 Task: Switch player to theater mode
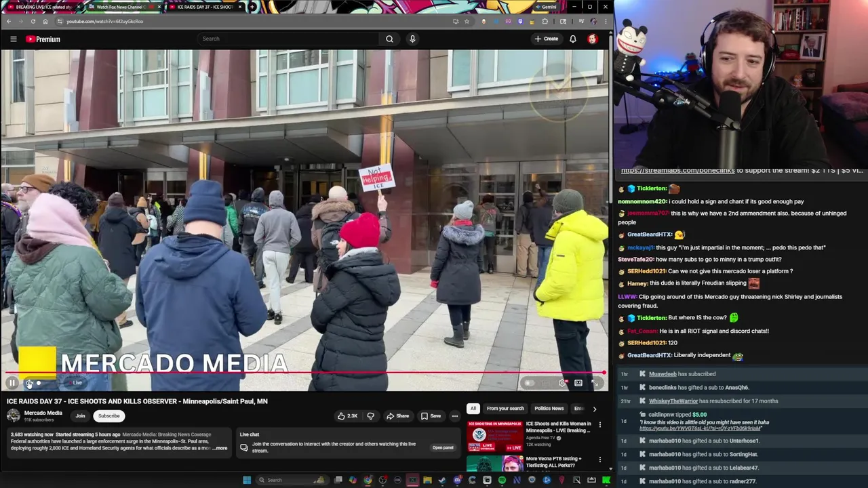[578, 383]
